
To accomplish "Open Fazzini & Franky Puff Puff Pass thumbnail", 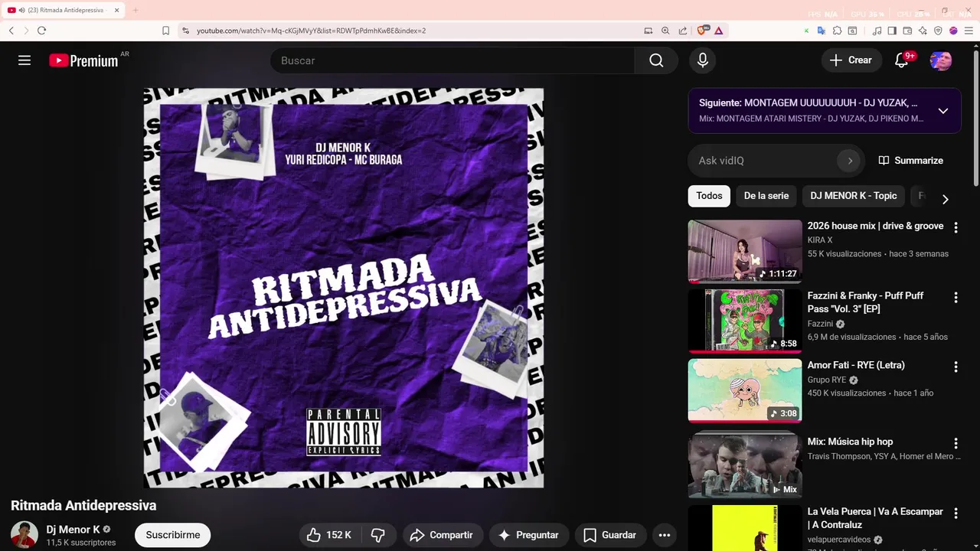I will [x=745, y=321].
